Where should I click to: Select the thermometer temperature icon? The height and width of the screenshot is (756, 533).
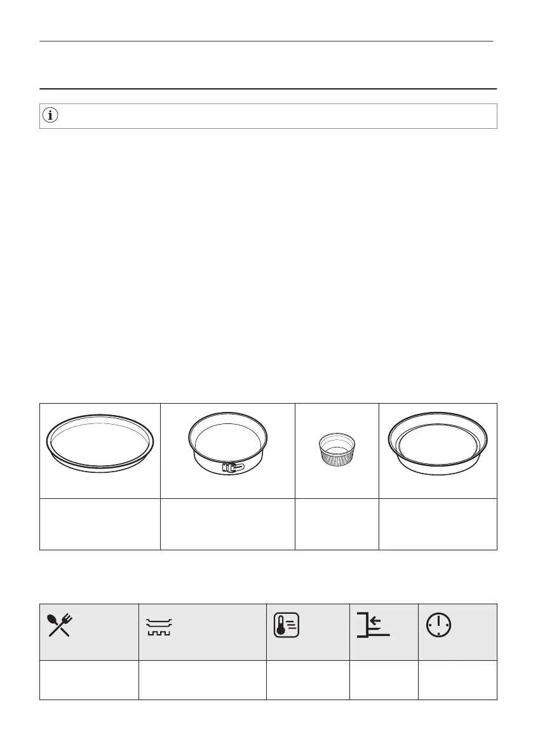287,625
